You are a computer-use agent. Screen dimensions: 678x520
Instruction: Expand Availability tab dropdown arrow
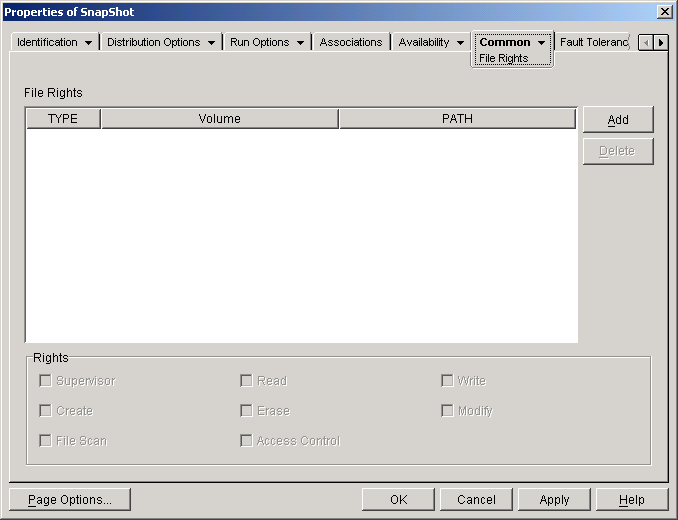(461, 43)
